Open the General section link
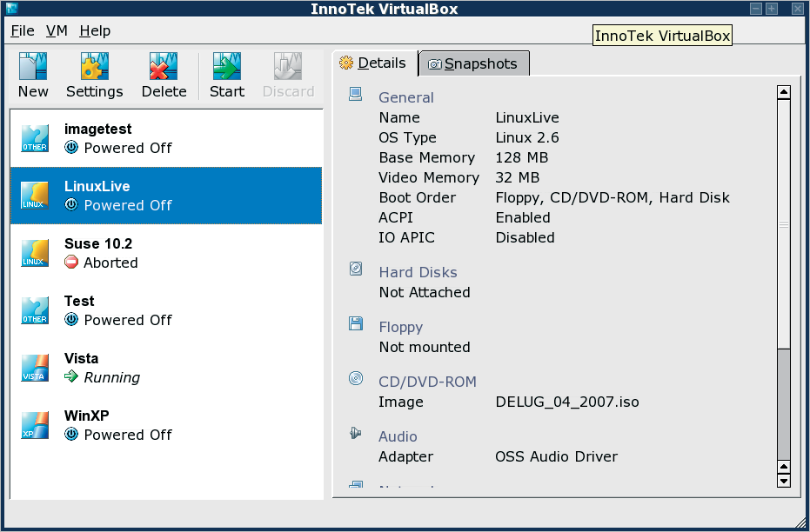This screenshot has width=810, height=532. point(406,97)
